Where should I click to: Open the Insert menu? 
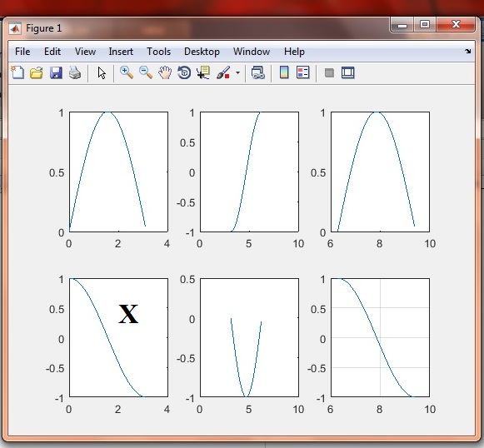[121, 52]
